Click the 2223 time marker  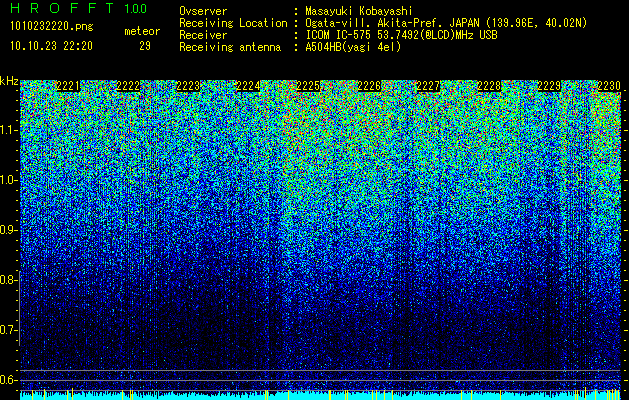tap(188, 86)
